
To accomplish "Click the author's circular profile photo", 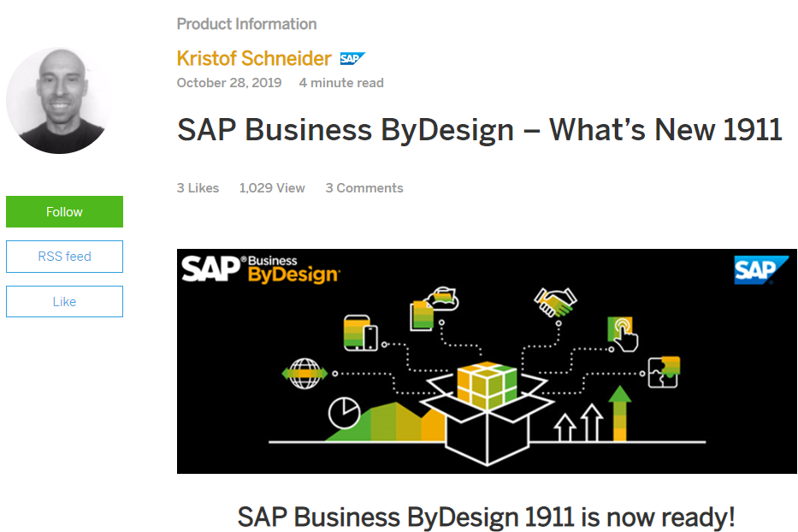I will coord(60,98).
